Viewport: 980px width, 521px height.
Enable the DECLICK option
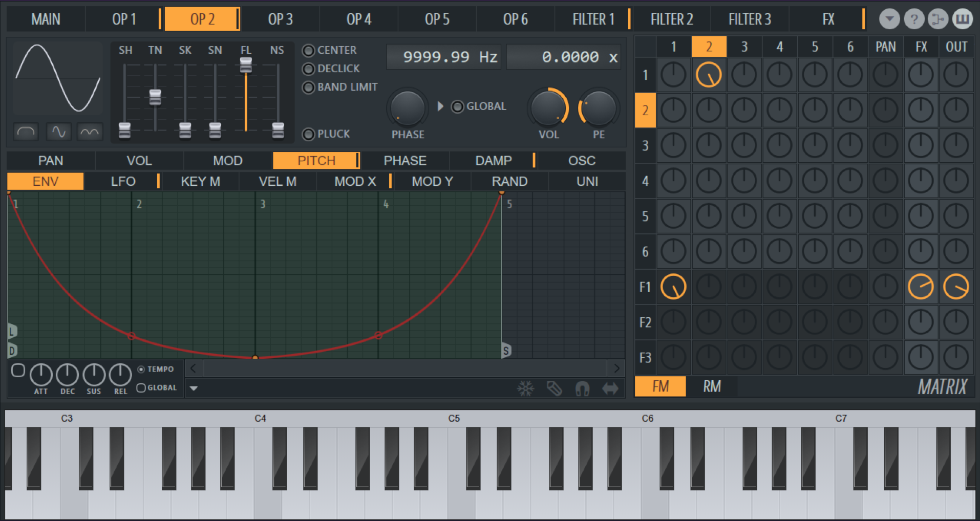(x=308, y=69)
